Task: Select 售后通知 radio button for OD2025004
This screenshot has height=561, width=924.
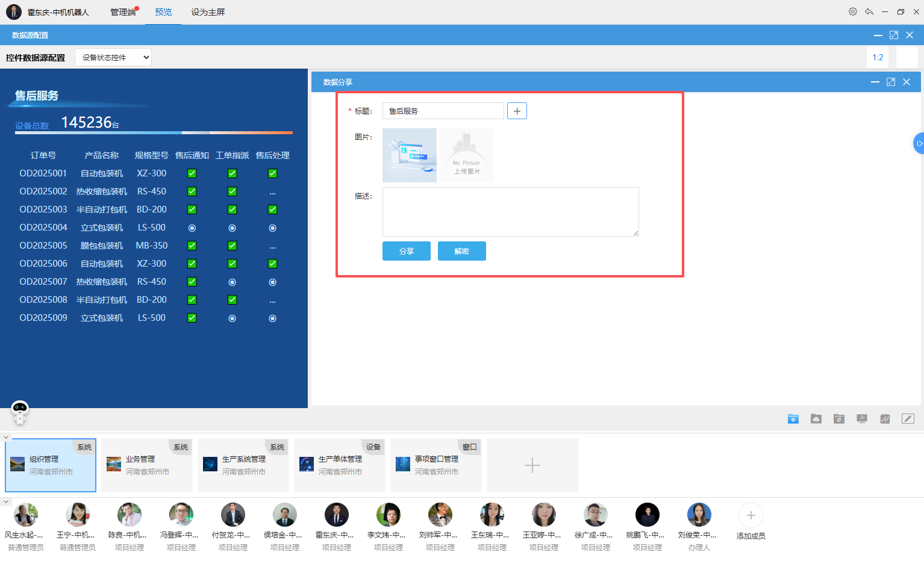Action: (x=192, y=228)
